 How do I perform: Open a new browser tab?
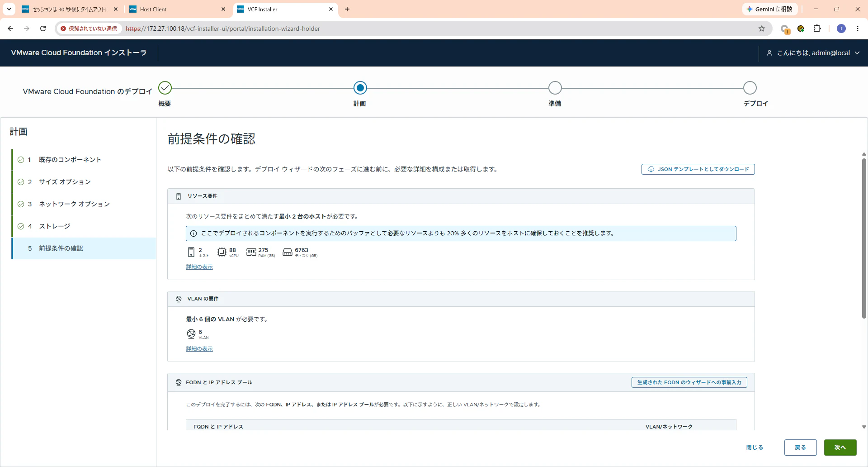[347, 9]
